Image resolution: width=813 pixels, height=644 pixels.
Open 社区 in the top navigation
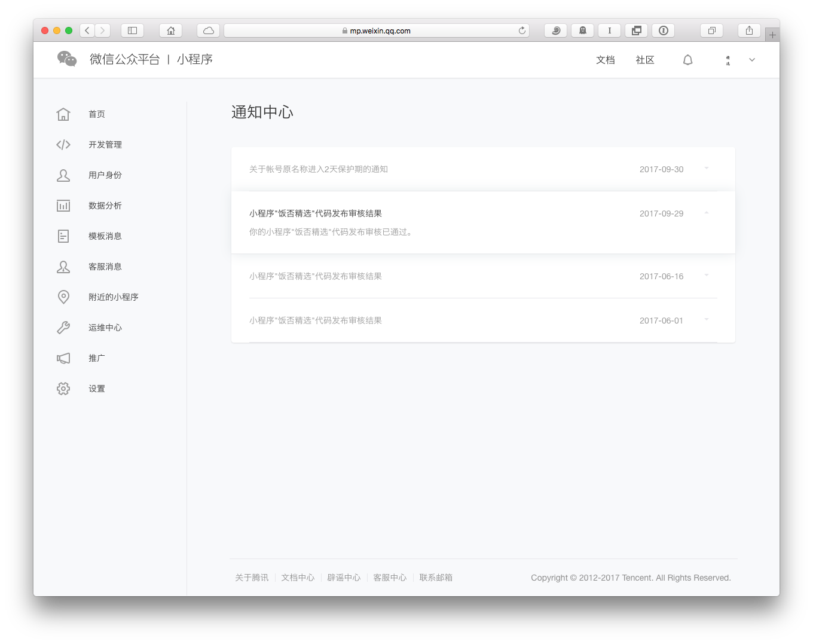point(645,60)
